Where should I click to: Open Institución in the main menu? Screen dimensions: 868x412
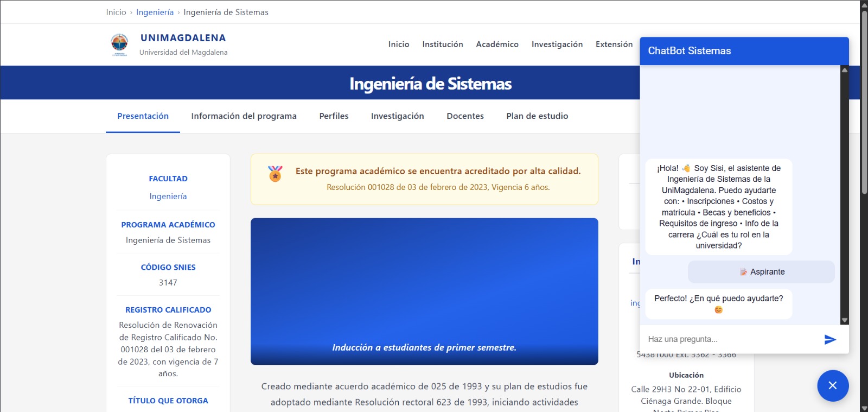pos(443,45)
